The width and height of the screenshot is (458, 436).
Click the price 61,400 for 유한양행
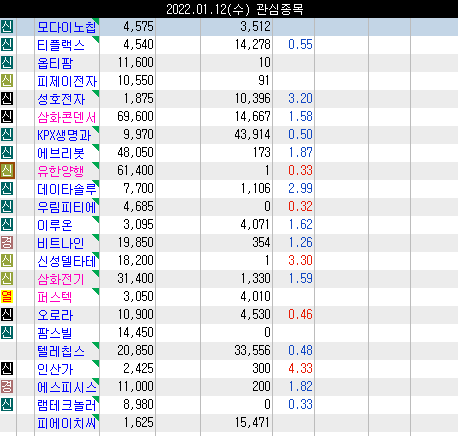click(135, 170)
